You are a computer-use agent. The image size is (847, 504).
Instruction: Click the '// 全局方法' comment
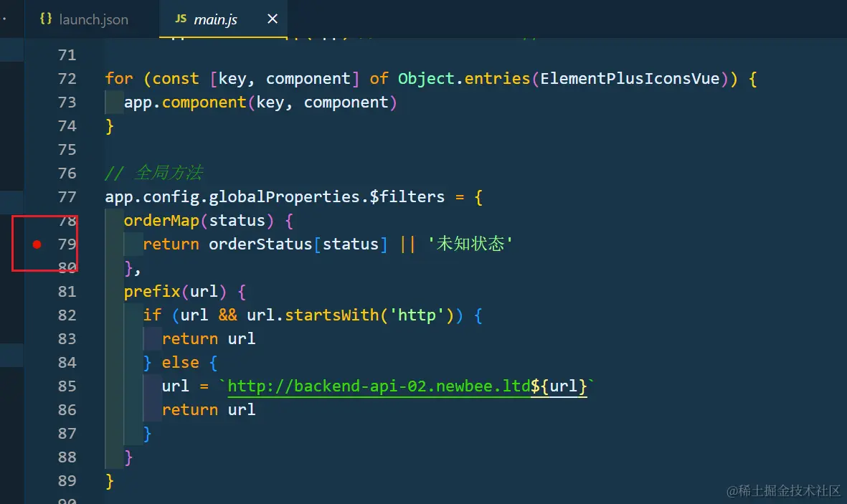[x=154, y=173]
